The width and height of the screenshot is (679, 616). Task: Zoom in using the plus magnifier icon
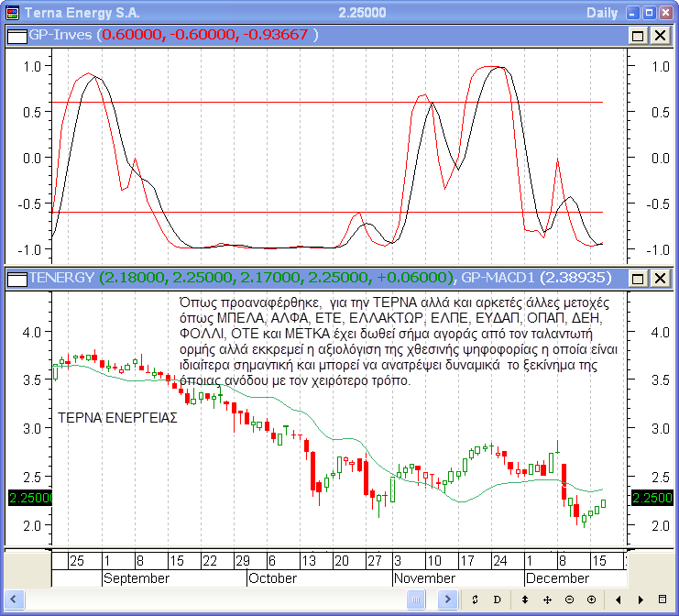pyautogui.click(x=591, y=599)
